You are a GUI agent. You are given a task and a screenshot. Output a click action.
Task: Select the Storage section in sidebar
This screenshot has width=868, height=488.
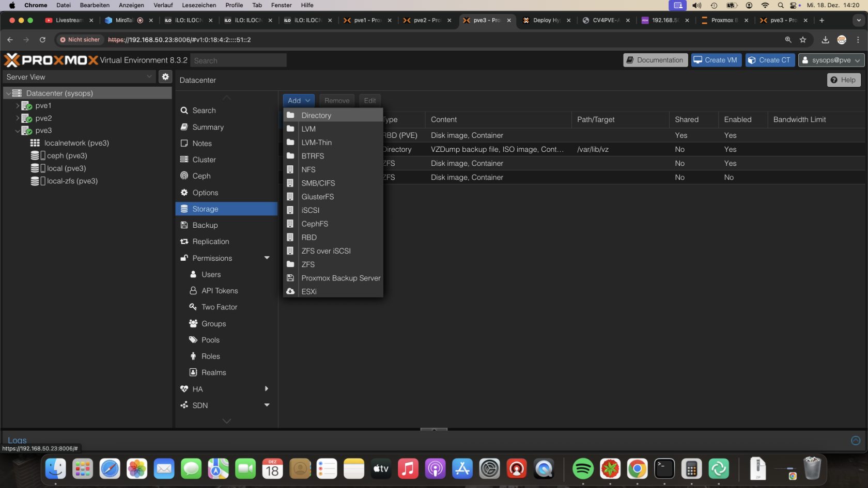pyautogui.click(x=226, y=209)
